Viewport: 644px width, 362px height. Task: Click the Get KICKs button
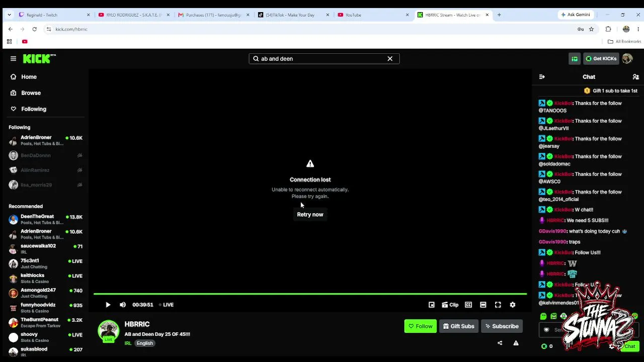tap(601, 59)
